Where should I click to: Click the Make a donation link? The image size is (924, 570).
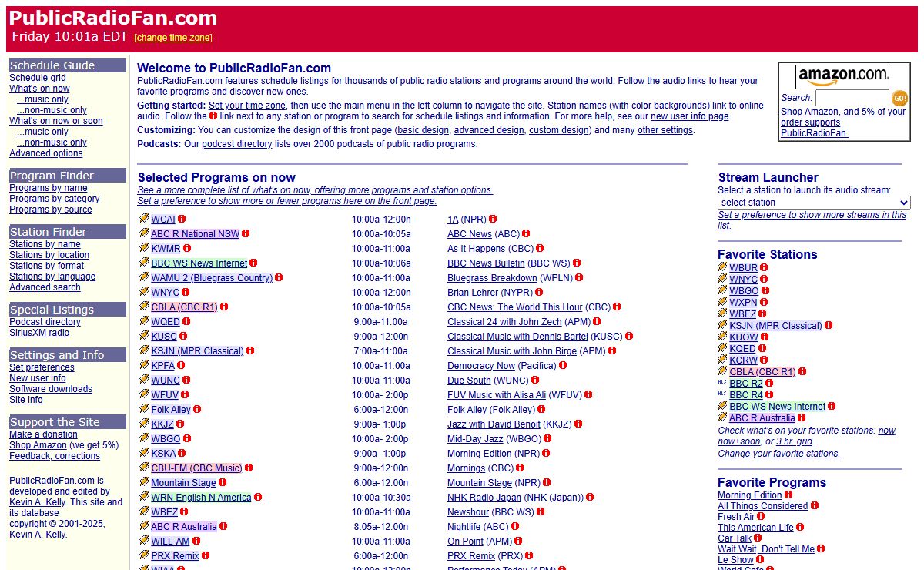click(43, 434)
